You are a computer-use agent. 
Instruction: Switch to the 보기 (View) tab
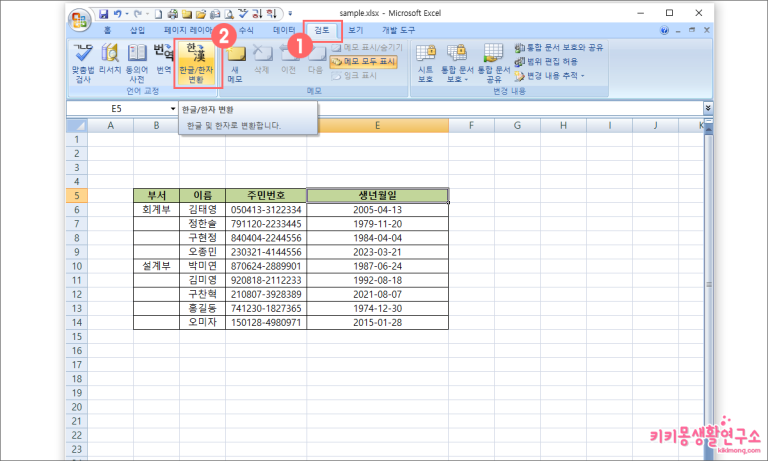pyautogui.click(x=356, y=30)
